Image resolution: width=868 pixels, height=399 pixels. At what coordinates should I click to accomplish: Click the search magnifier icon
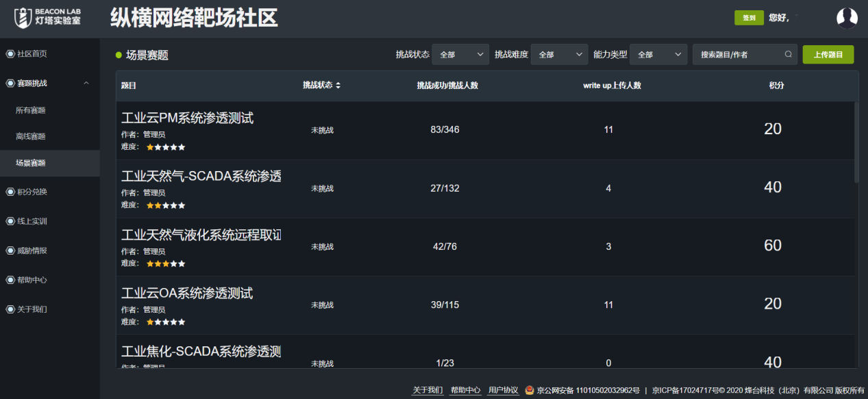(788, 55)
